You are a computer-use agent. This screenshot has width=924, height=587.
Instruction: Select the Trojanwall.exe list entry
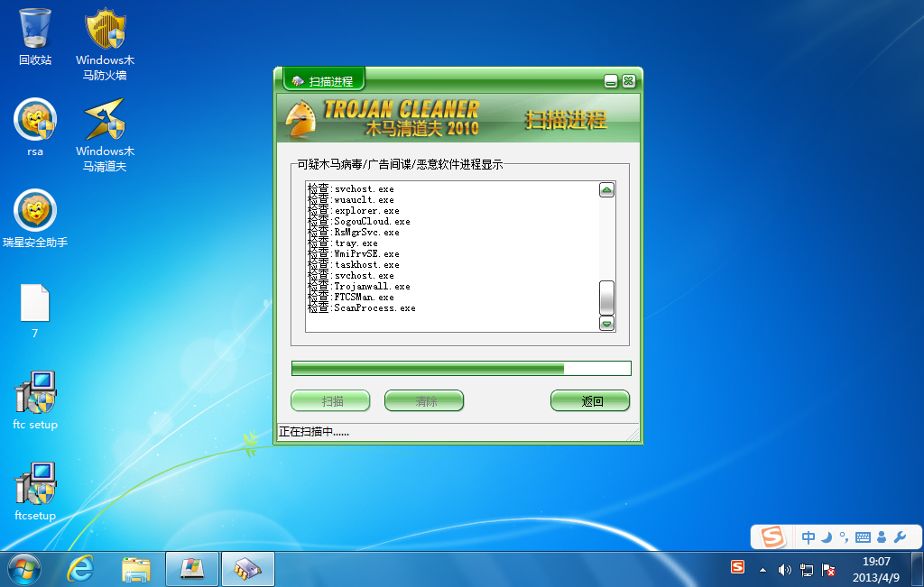[359, 286]
